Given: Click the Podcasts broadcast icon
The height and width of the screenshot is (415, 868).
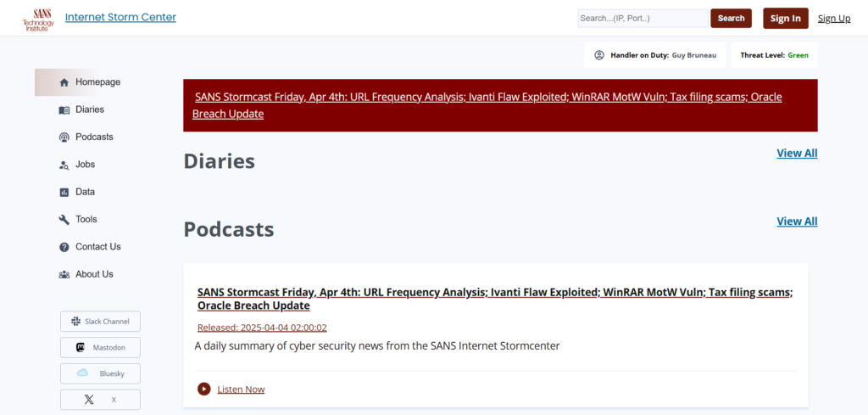Looking at the screenshot, I should pos(64,137).
